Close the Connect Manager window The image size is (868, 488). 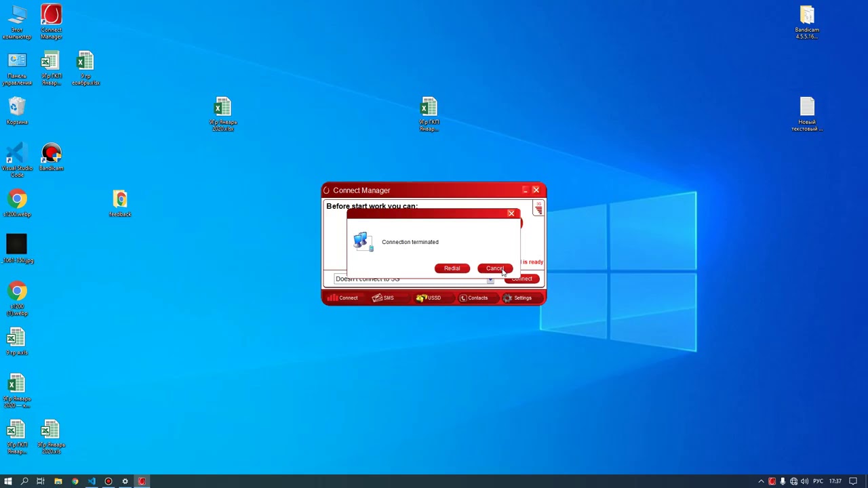pos(536,190)
